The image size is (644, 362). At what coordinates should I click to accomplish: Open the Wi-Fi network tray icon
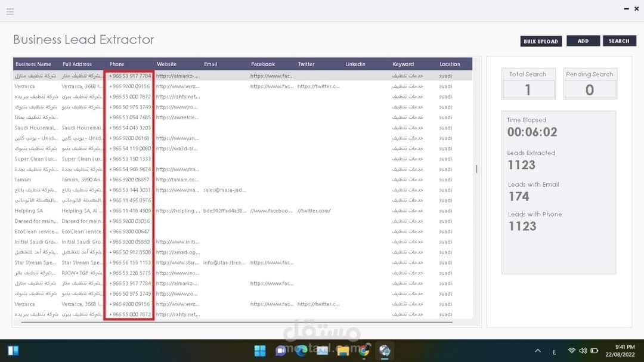coord(571,351)
